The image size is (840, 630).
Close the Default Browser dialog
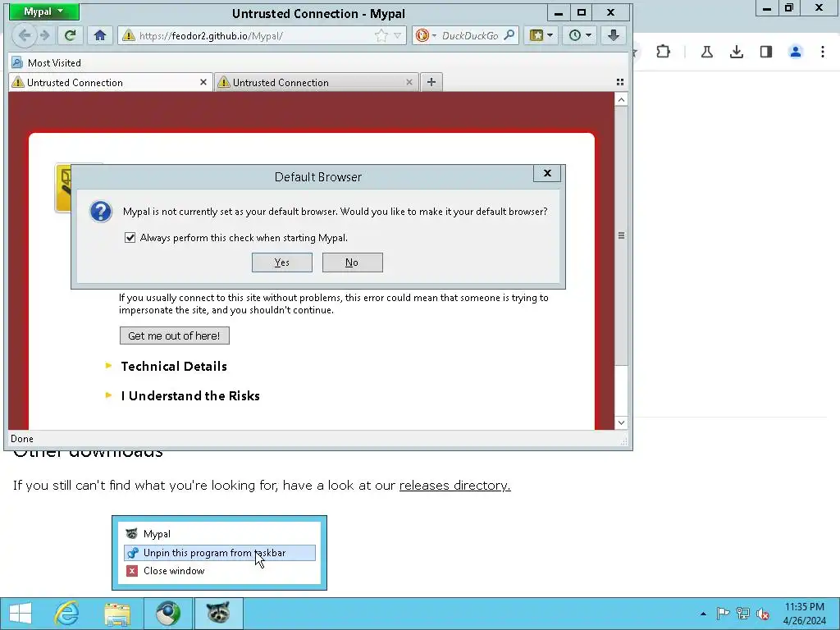point(547,173)
